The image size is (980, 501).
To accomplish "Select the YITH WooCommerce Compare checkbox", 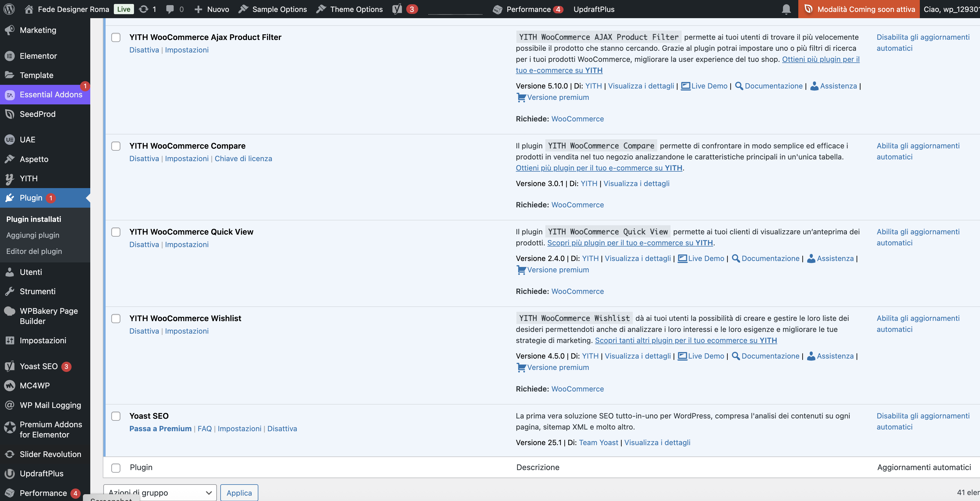I will point(116,146).
